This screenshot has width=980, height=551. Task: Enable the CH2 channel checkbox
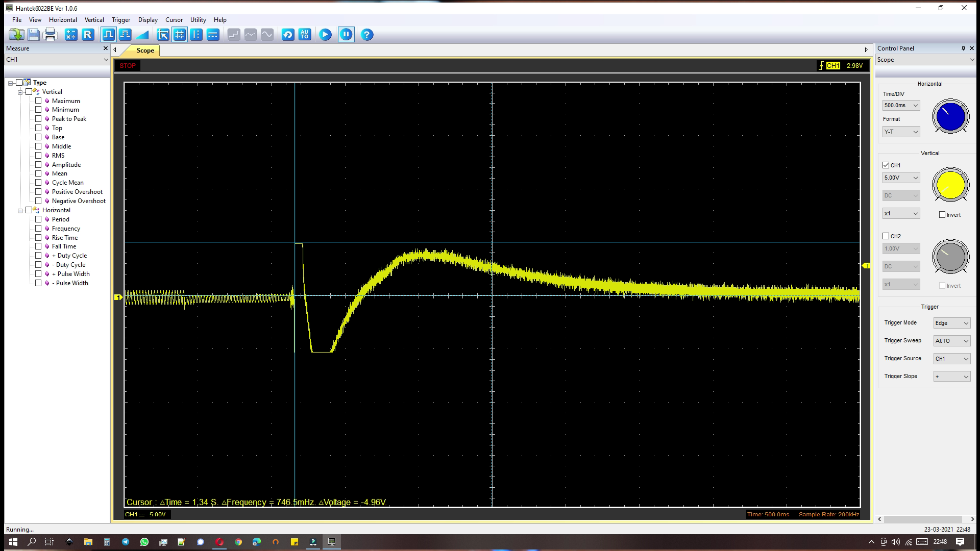tap(886, 236)
